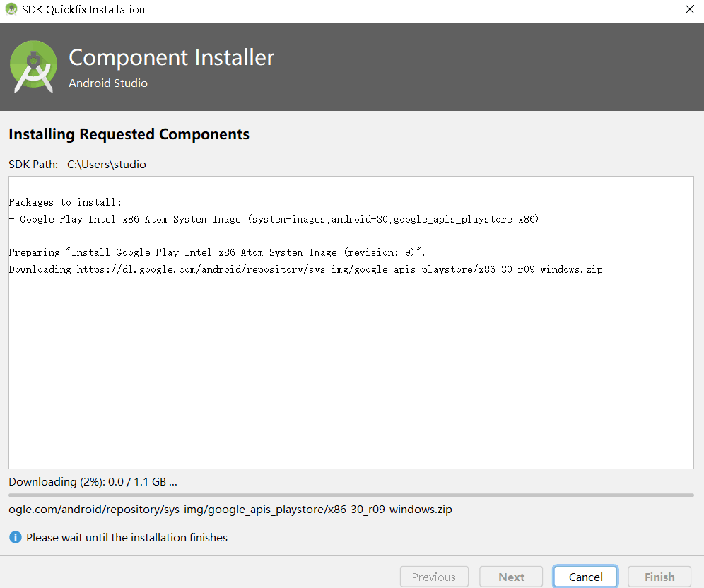704x588 pixels.
Task: Click the Next button
Action: point(510,576)
